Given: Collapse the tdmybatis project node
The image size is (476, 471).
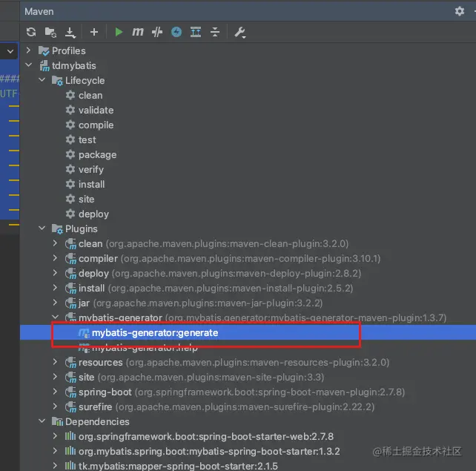Looking at the screenshot, I should [29, 65].
